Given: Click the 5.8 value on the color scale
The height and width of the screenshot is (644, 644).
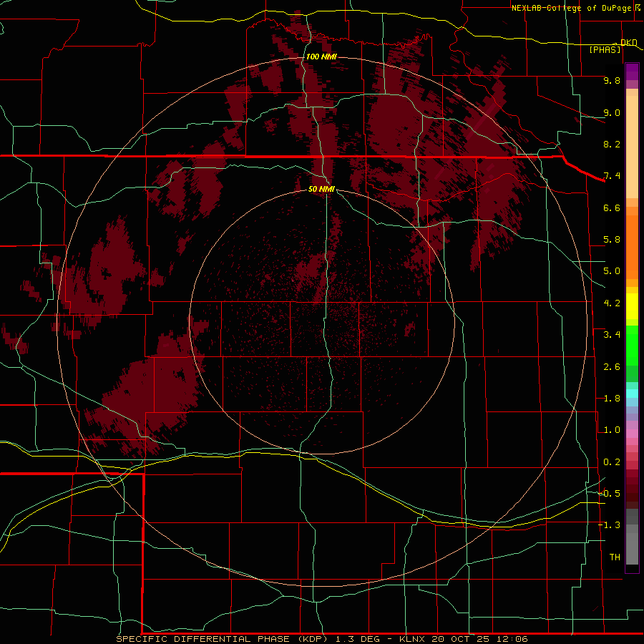Looking at the screenshot, I should tap(612, 240).
